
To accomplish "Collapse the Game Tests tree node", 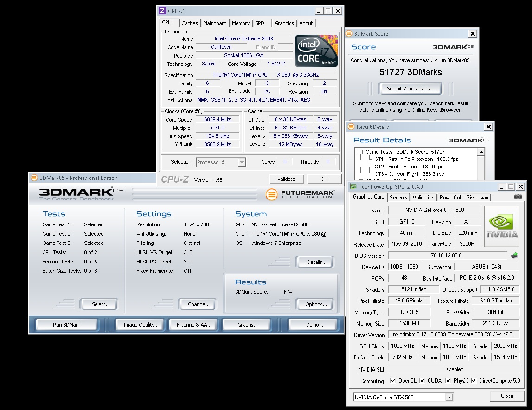I will (x=360, y=152).
